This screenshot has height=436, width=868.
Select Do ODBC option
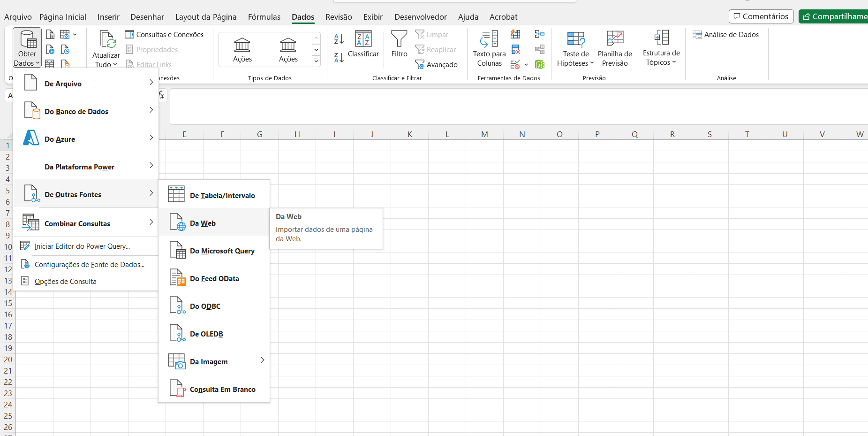214,306
